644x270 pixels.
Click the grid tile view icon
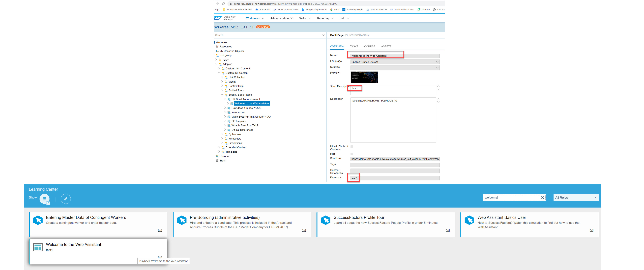[44, 199]
